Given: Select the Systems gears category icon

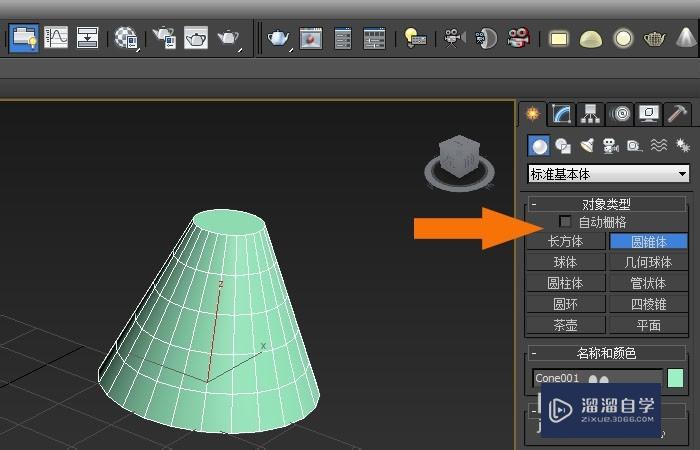Looking at the screenshot, I should (x=683, y=146).
